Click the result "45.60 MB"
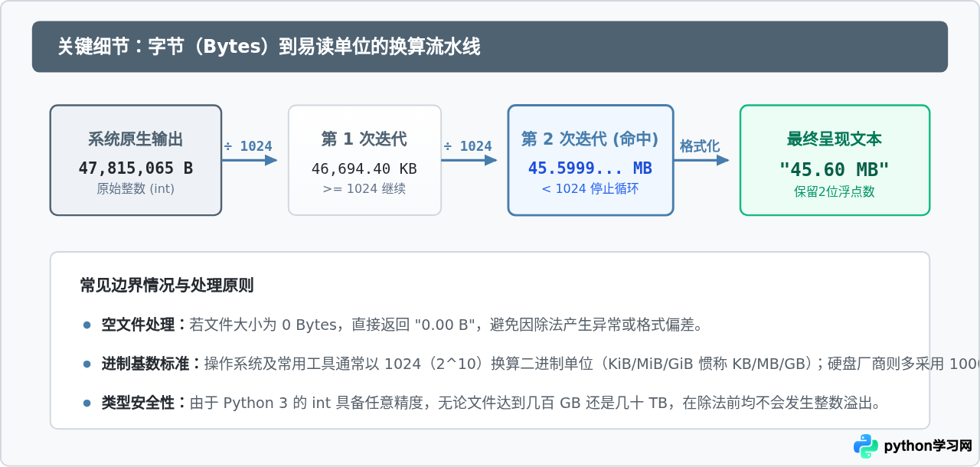 coord(835,169)
